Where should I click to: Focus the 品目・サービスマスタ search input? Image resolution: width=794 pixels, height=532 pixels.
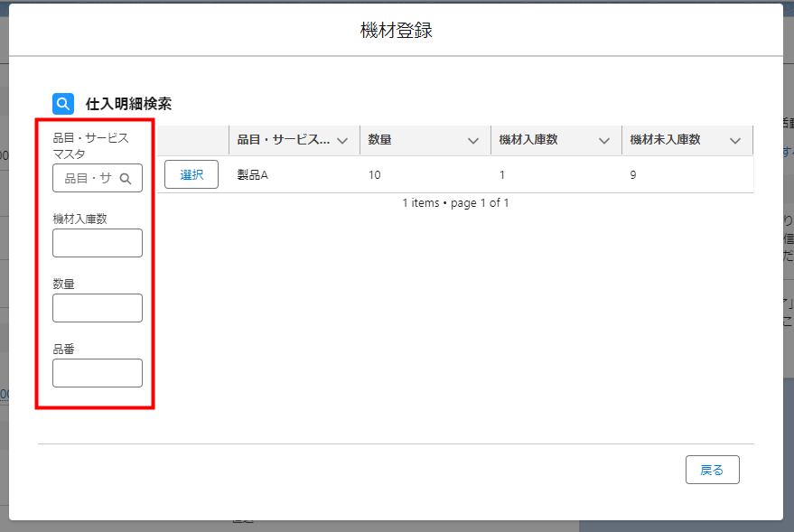point(89,179)
